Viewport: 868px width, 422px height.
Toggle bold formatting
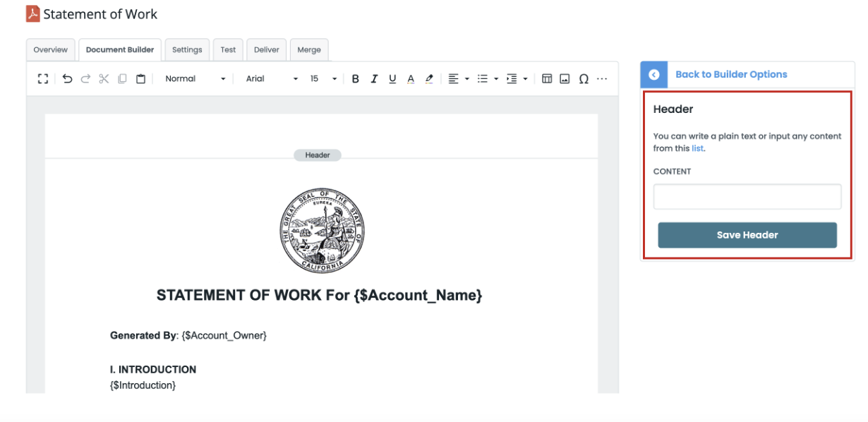click(x=355, y=78)
